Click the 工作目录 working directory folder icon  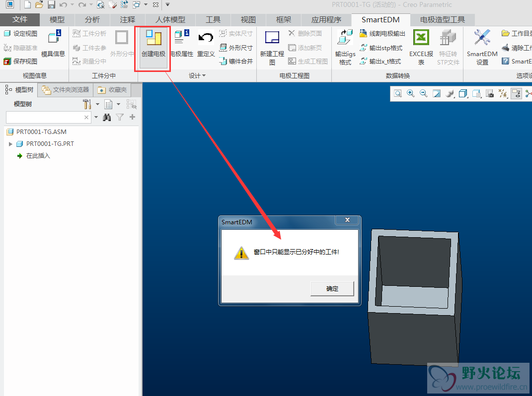pyautogui.click(x=506, y=33)
